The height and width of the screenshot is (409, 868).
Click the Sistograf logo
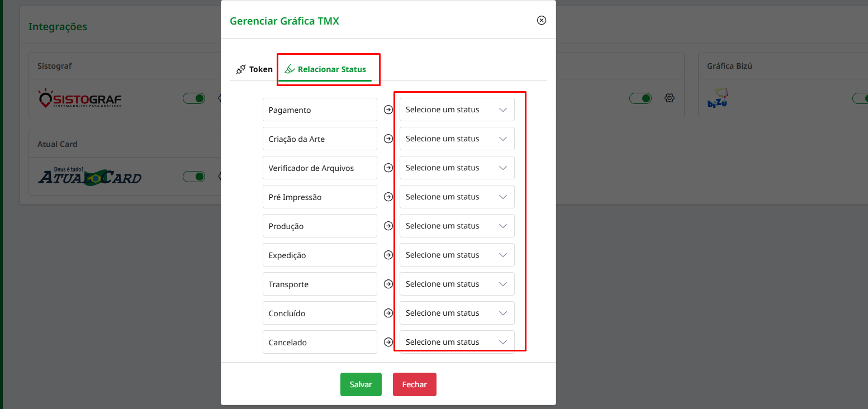[80, 98]
